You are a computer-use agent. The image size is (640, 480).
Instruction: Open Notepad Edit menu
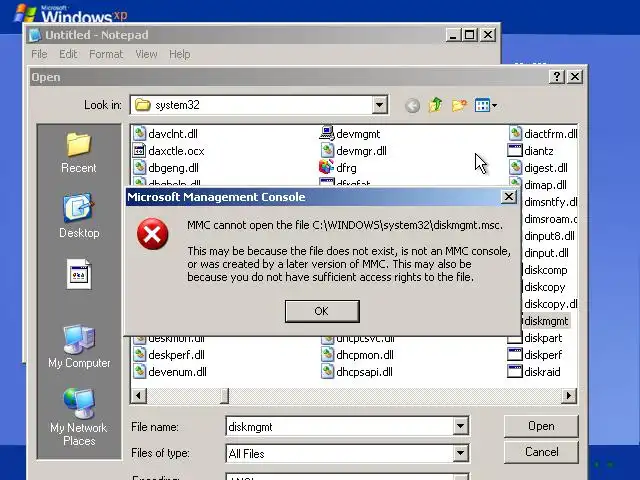tap(68, 54)
